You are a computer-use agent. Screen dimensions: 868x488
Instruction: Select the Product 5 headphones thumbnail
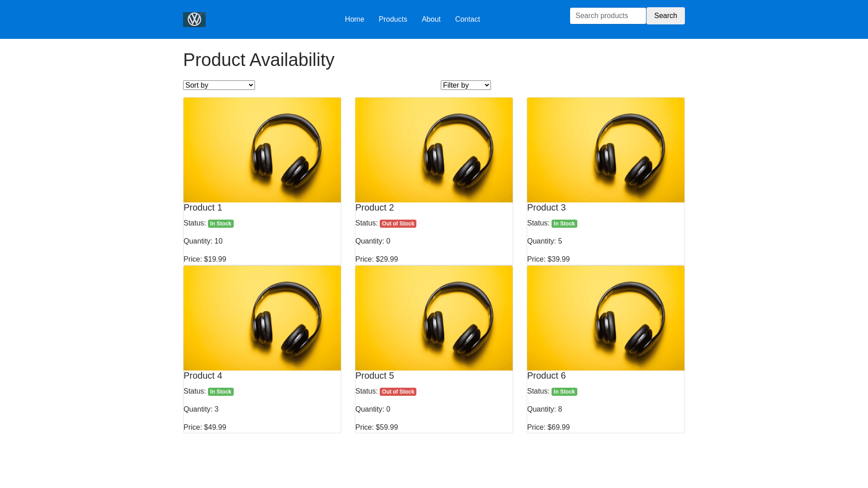point(434,318)
